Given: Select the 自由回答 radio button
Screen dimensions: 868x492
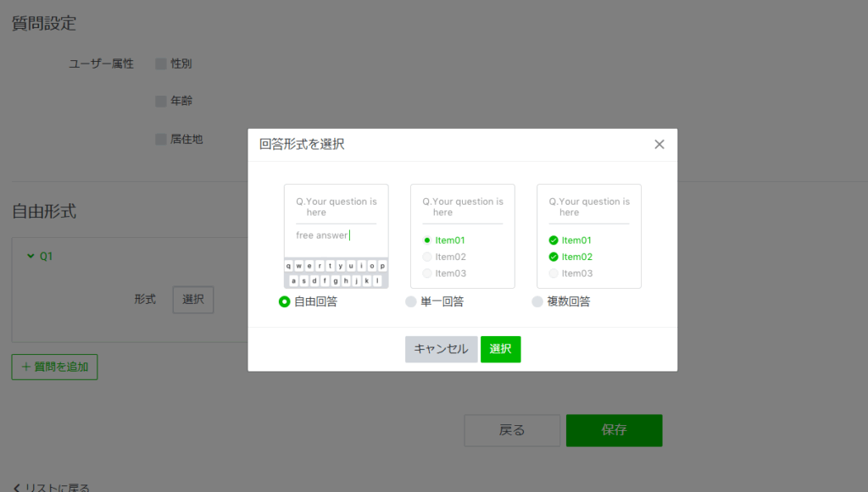Looking at the screenshot, I should (x=285, y=301).
